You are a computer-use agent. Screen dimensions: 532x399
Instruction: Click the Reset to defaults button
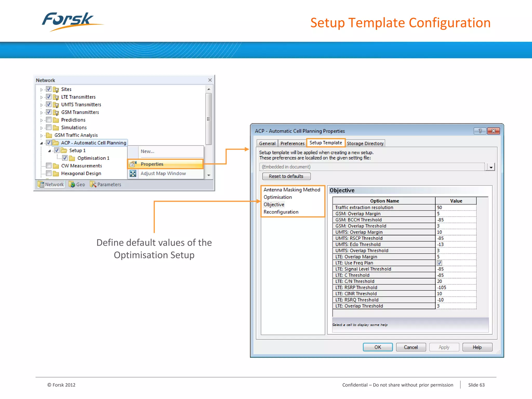point(286,176)
